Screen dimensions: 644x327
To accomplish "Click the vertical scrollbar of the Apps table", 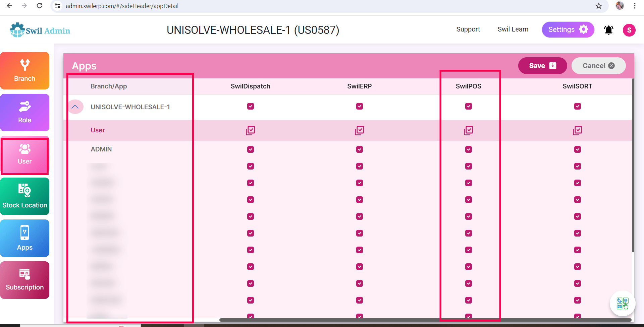I will coord(633,165).
